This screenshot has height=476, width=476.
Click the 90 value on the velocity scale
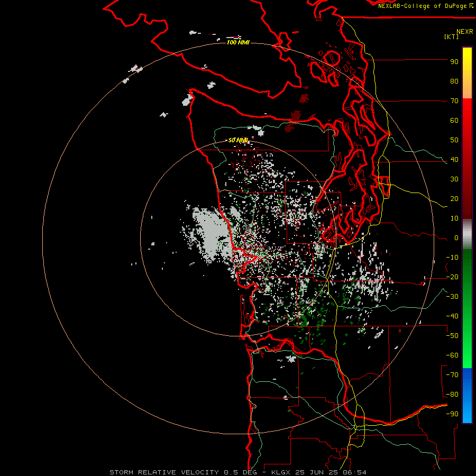[x=454, y=62]
